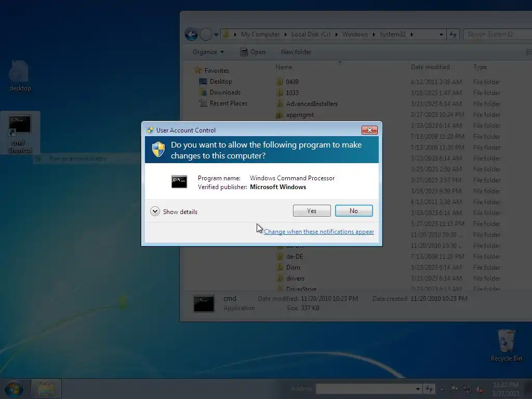
Task: Sort by the Name column header
Action: (x=284, y=67)
